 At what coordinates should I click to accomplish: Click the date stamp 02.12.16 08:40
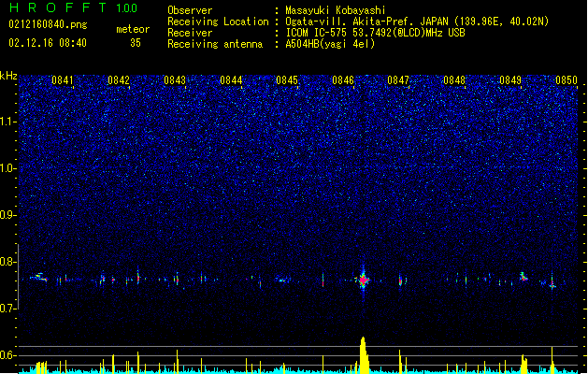pos(48,43)
